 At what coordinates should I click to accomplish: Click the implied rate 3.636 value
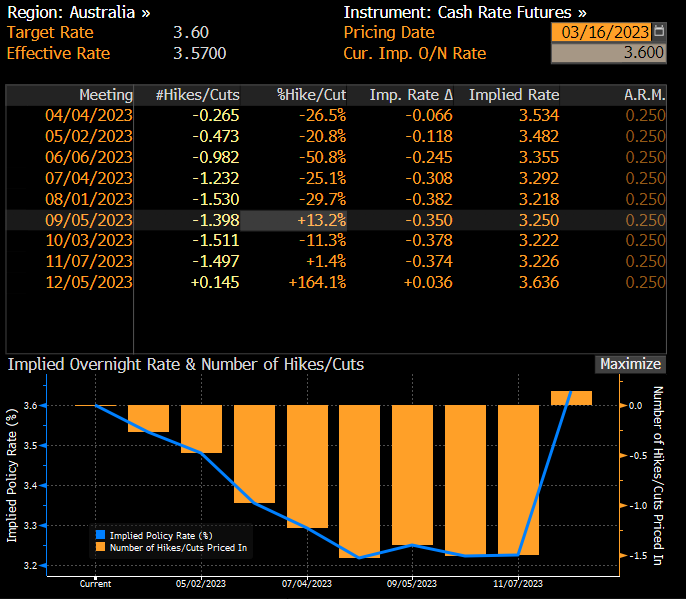click(539, 283)
